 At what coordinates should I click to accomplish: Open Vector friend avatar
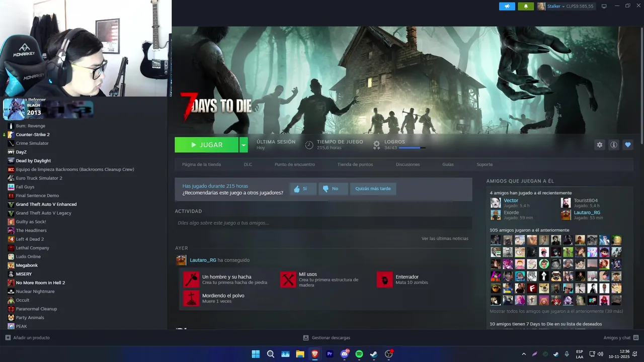(x=496, y=203)
